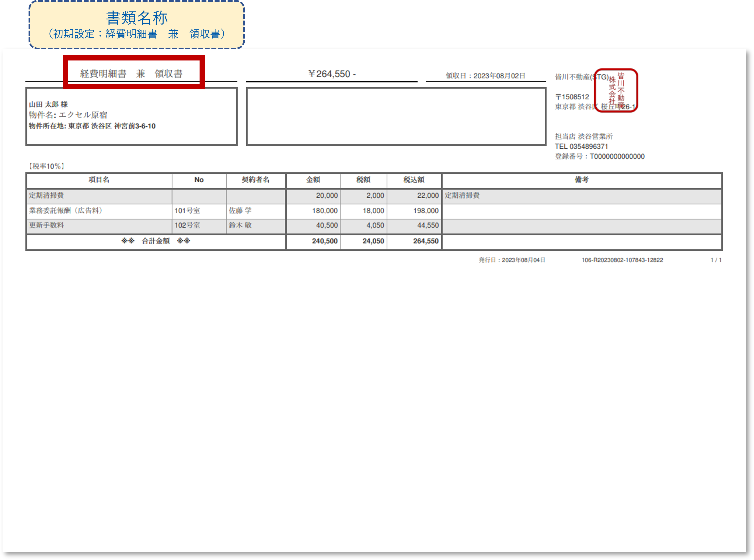Click the 渋谷営業所 branch label
This screenshot has width=754, height=560.
pyautogui.click(x=584, y=137)
